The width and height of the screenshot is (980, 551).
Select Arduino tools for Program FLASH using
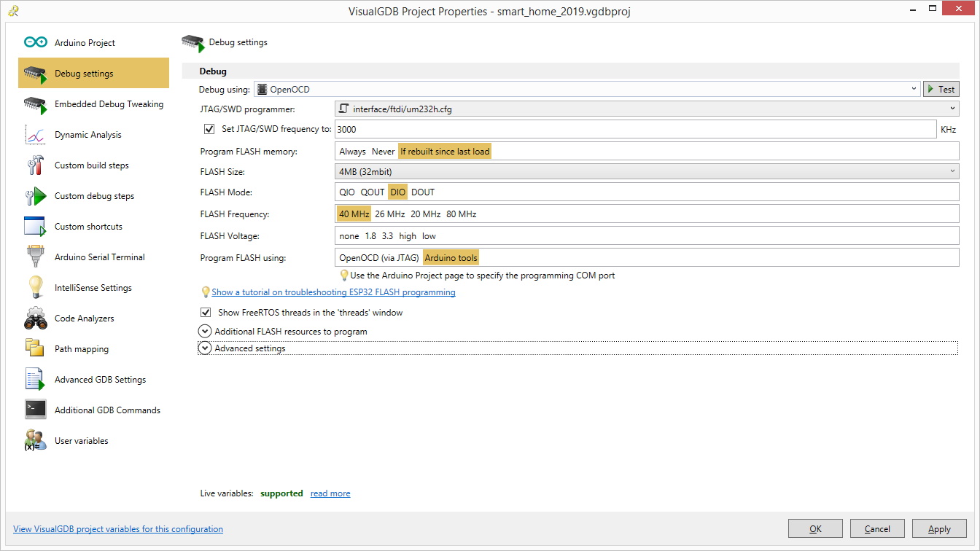(451, 258)
